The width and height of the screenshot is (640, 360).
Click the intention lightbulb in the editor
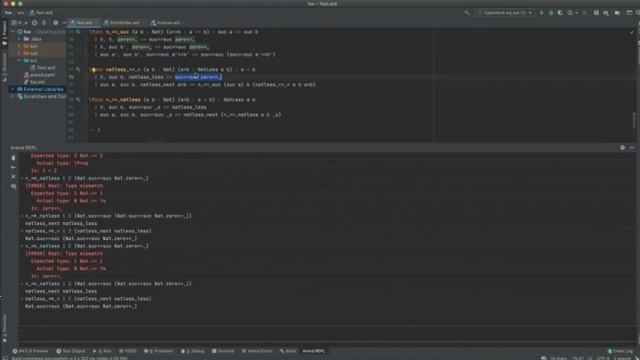pyautogui.click(x=93, y=70)
